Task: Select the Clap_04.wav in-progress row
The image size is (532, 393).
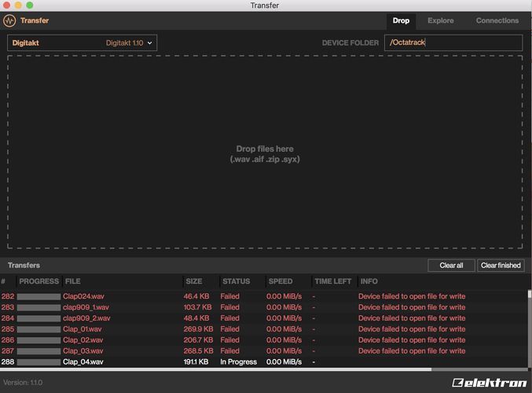Action: click(83, 362)
